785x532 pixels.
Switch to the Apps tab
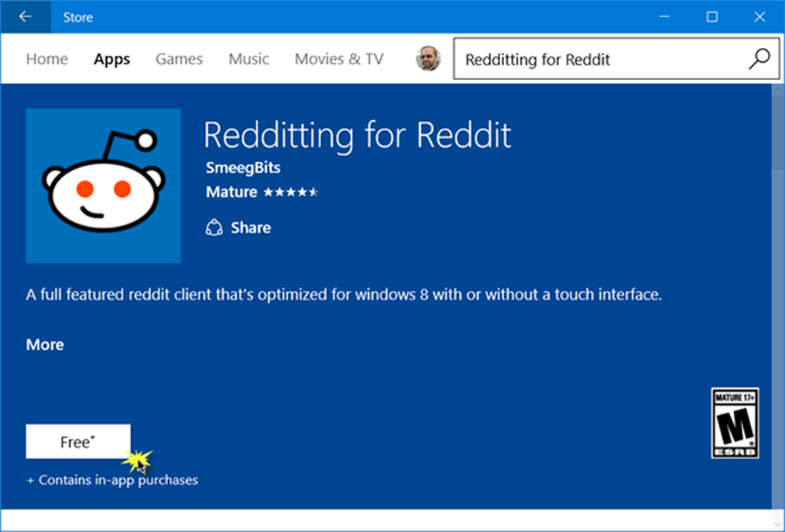pyautogui.click(x=111, y=59)
